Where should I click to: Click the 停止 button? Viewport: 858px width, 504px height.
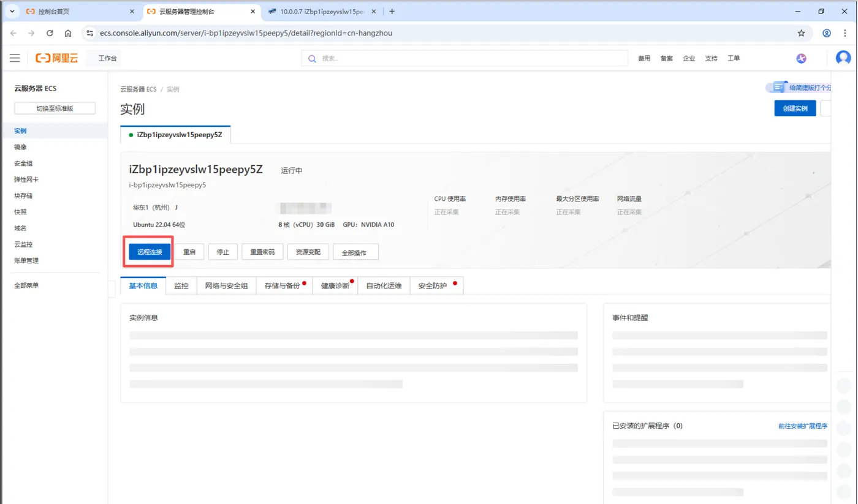click(x=223, y=252)
